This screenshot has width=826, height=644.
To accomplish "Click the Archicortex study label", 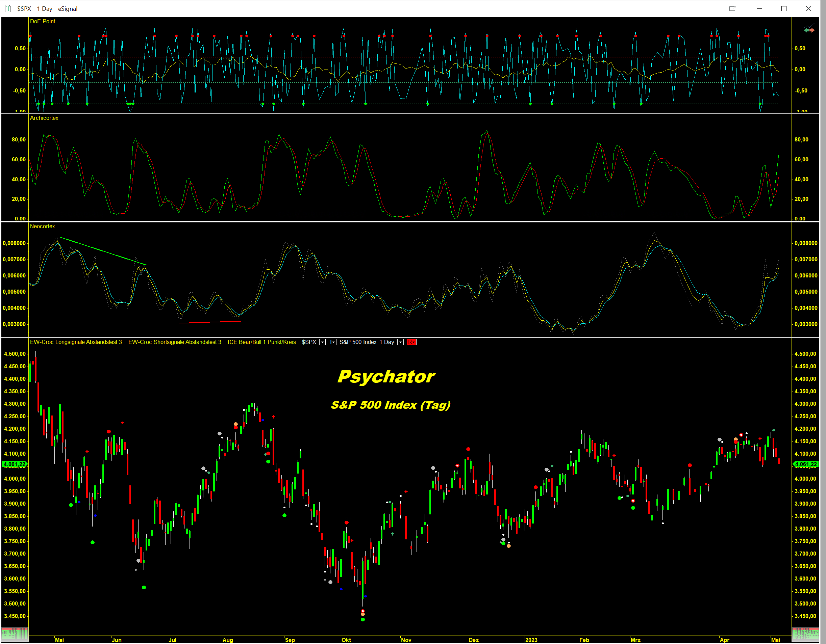I will coord(44,118).
